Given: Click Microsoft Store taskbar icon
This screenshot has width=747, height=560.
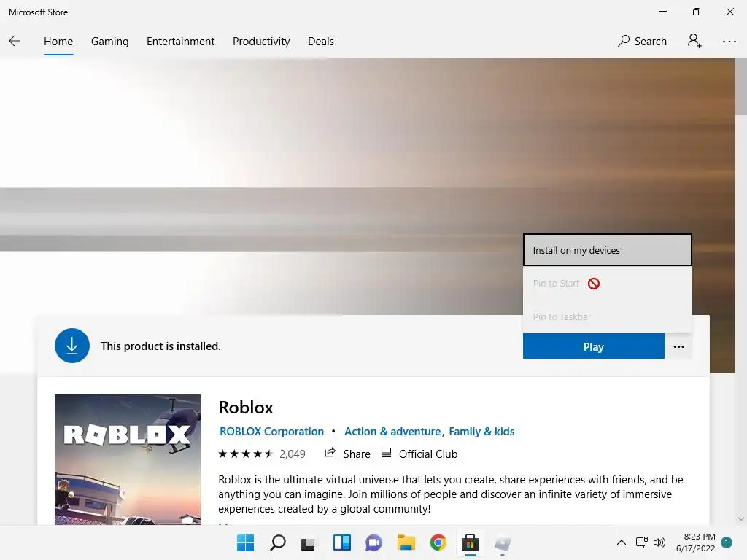Looking at the screenshot, I should pyautogui.click(x=470, y=542).
